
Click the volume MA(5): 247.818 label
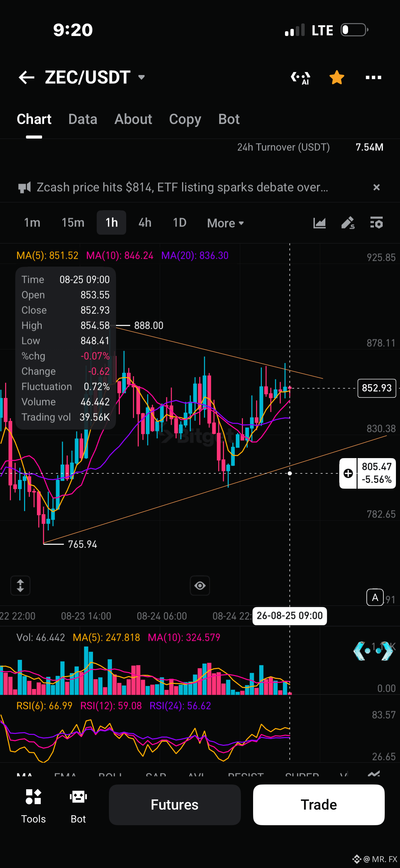tap(107, 637)
